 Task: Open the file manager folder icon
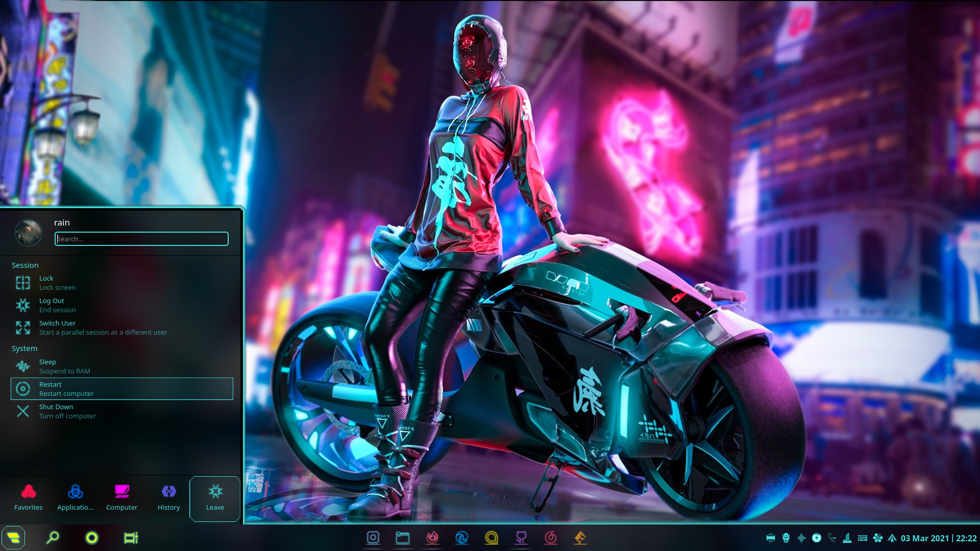403,537
